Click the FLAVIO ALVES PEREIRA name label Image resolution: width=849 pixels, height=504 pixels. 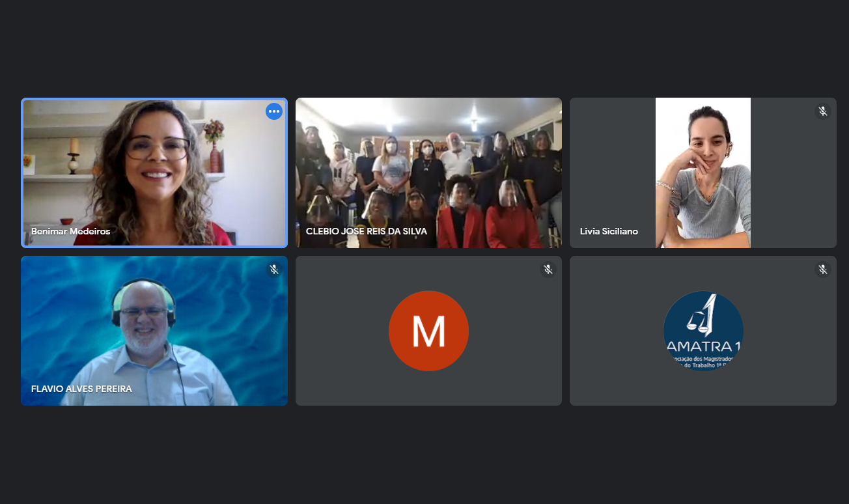(81, 389)
